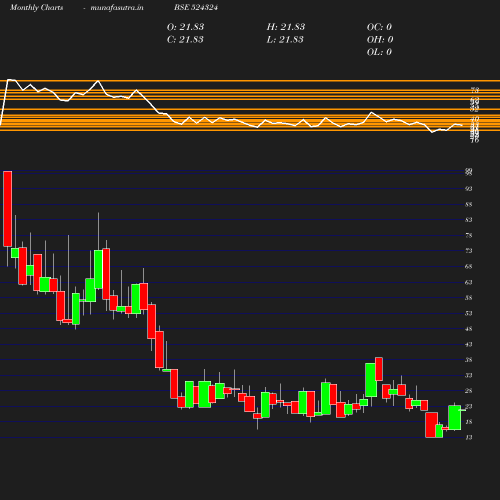Click the red candle peaking near 38
The width and height of the screenshot is (500, 500).
tap(379, 369)
